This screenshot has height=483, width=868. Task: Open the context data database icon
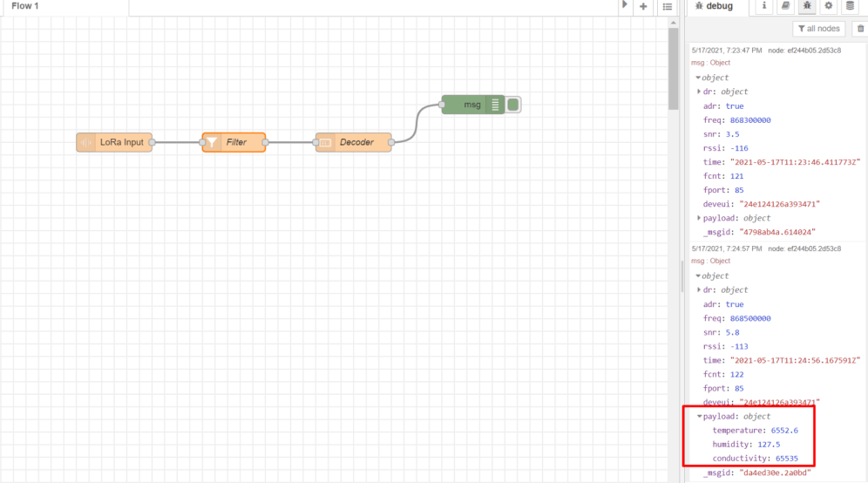[x=850, y=6]
